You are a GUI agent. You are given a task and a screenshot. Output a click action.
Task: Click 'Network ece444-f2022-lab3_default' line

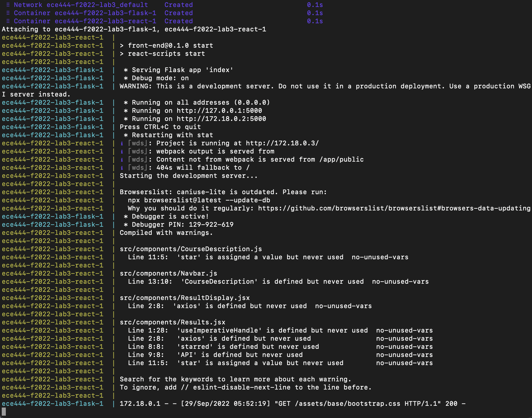click(x=165, y=5)
